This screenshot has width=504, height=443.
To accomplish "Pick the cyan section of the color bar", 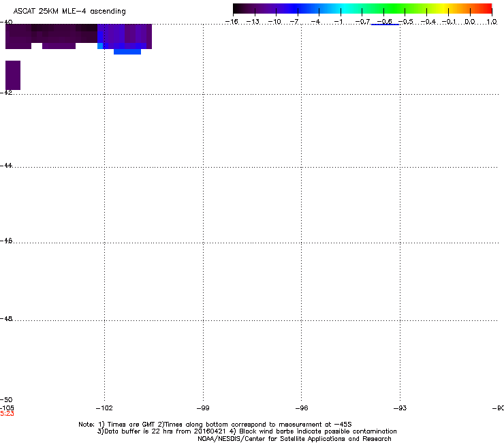I will (345, 9).
